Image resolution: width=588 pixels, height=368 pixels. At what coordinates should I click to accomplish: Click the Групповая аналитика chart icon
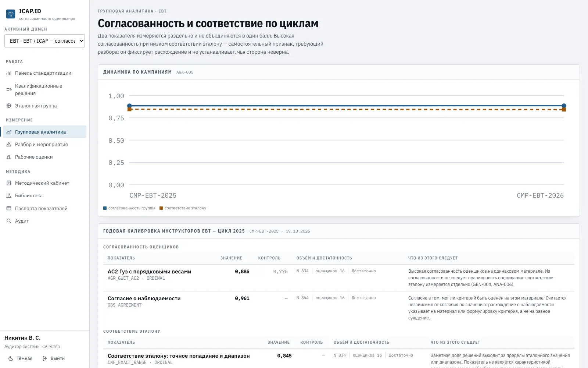click(9, 132)
